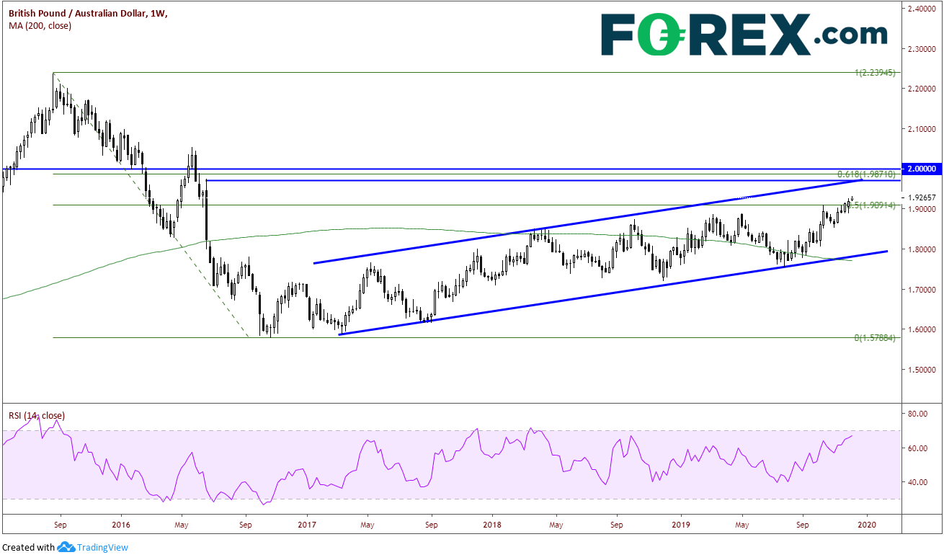944x560 pixels.
Task: Click the 2.00000 blue price label
Action: (922, 169)
